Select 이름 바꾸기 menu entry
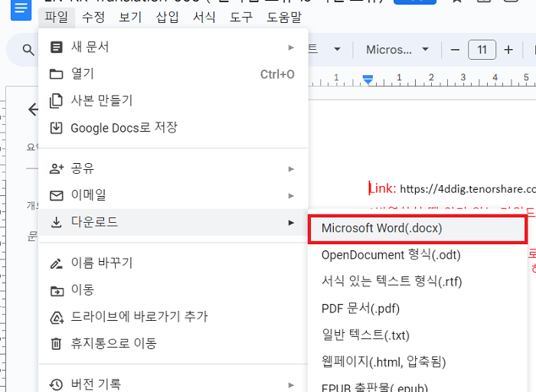This screenshot has height=392, width=536. pos(173,263)
